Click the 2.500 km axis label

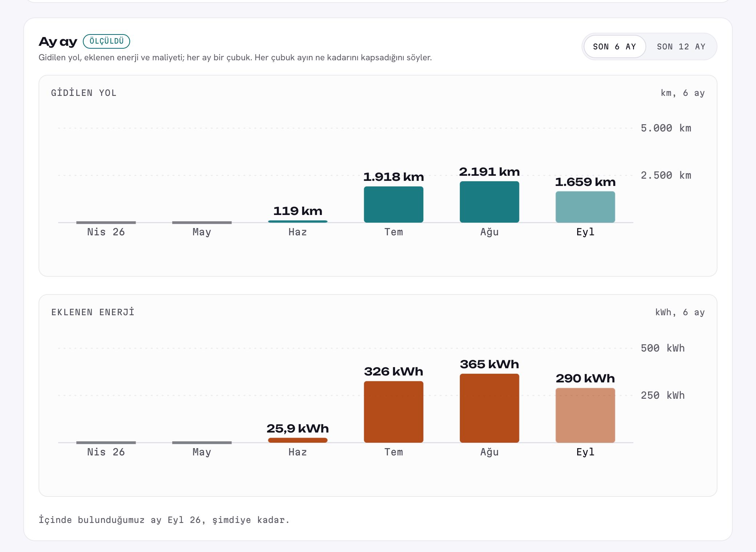tap(666, 175)
